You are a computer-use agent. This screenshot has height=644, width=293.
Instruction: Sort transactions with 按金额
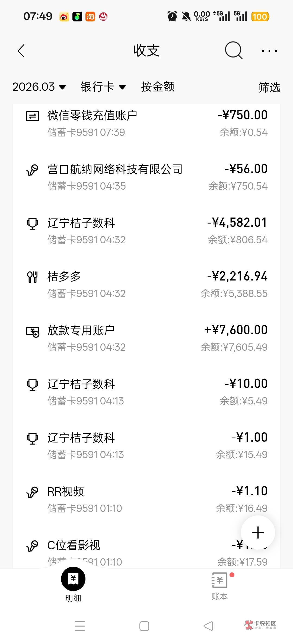click(x=158, y=87)
